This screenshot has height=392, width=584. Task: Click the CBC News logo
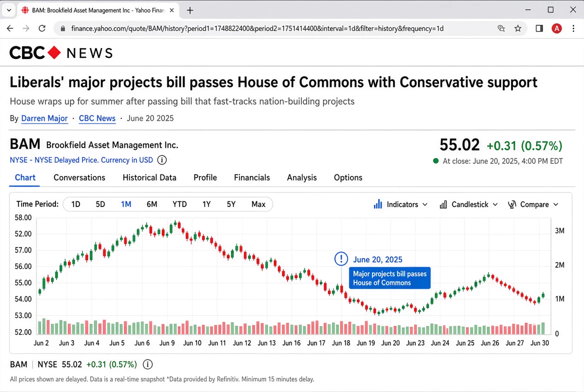pyautogui.click(x=61, y=53)
